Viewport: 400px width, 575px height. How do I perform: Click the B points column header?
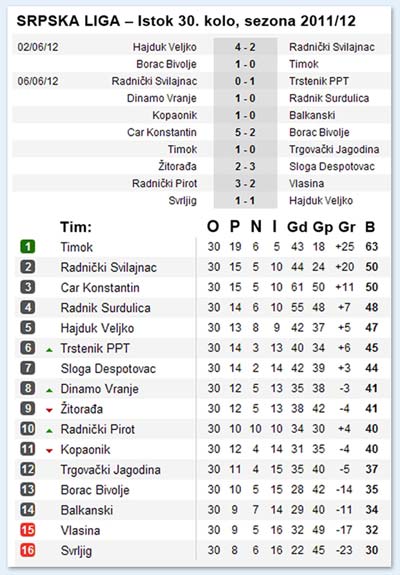(x=370, y=227)
